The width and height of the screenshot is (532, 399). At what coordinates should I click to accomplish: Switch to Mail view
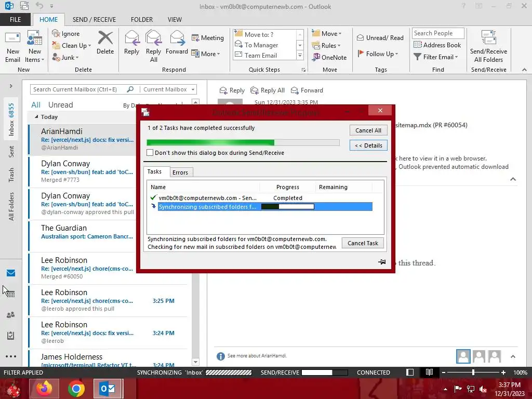pyautogui.click(x=11, y=273)
